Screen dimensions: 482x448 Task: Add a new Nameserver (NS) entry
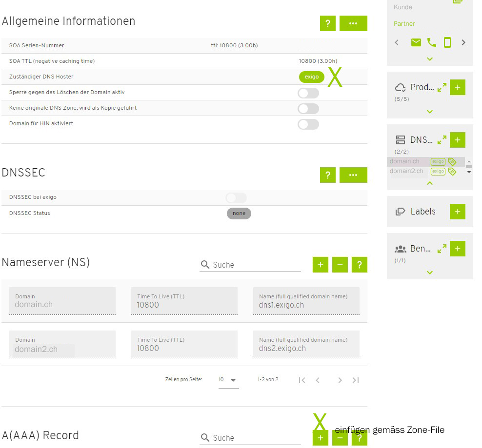pyautogui.click(x=320, y=265)
